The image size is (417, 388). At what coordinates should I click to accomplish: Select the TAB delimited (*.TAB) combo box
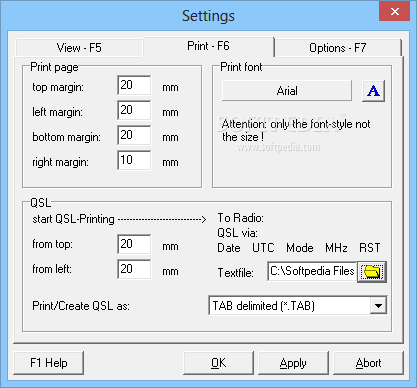(x=298, y=305)
